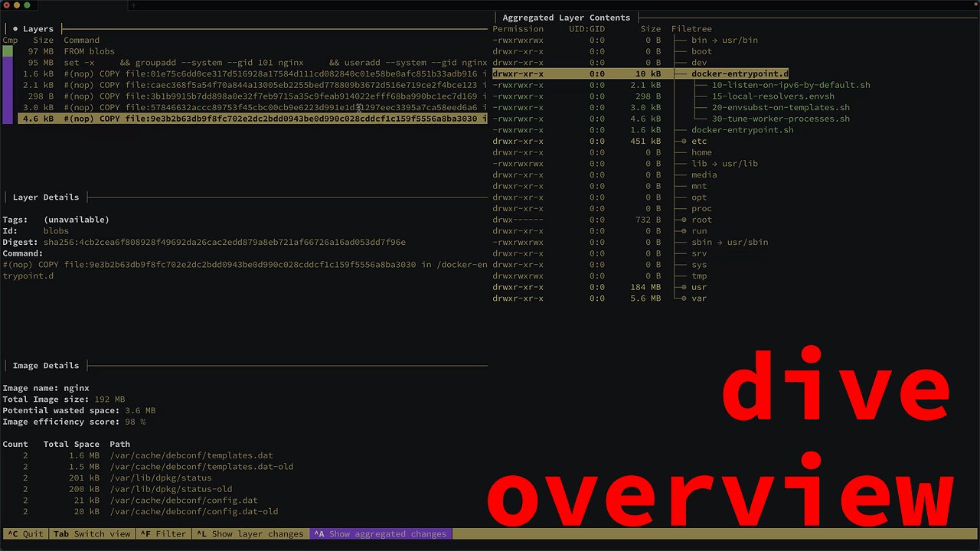
Task: Focus the Layers panel title
Action: (38, 29)
